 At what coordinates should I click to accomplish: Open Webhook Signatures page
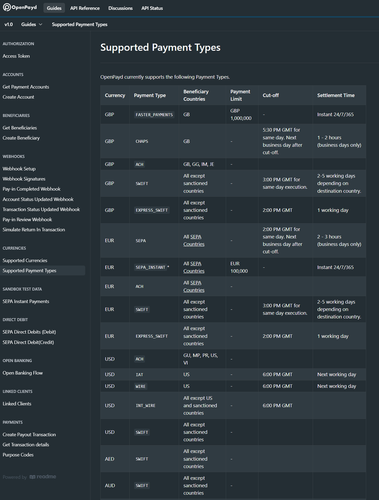tap(24, 179)
